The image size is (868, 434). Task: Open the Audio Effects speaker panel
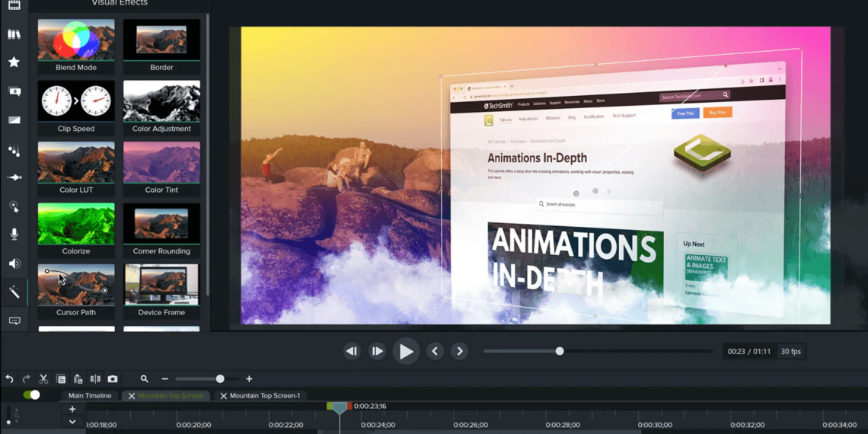click(14, 263)
